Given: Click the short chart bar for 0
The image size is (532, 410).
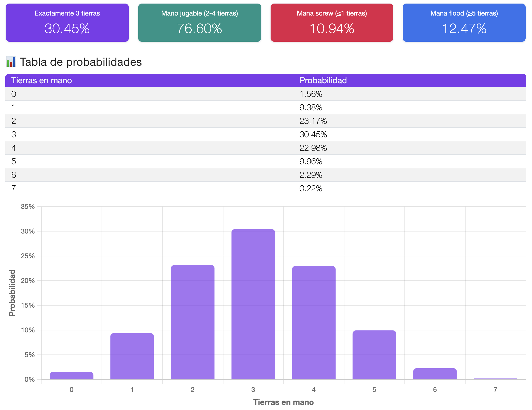Looking at the screenshot, I should (x=72, y=376).
